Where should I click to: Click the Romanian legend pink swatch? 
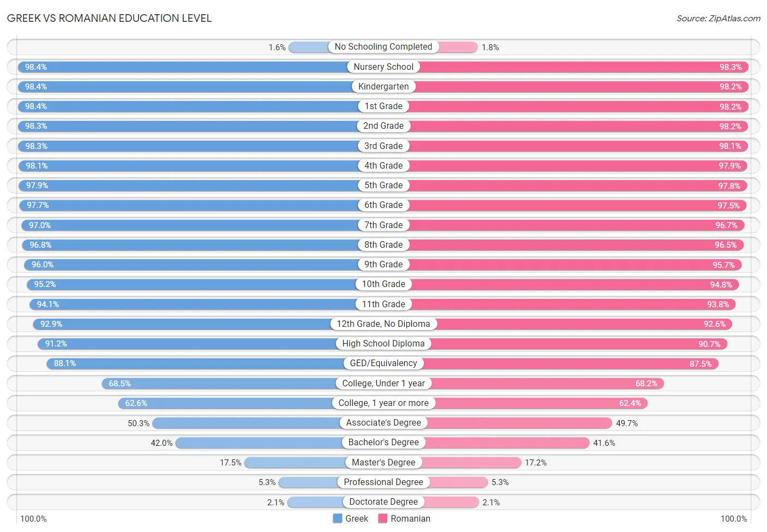(382, 518)
